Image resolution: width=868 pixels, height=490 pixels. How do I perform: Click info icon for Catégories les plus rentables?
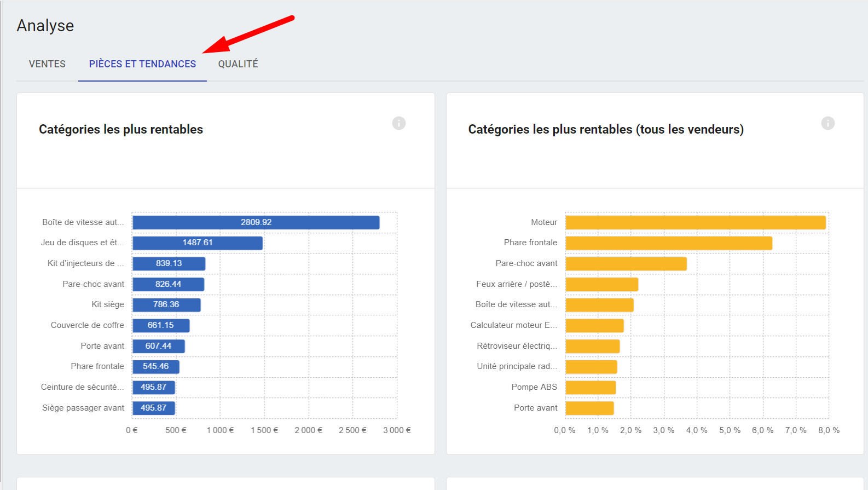[x=399, y=123]
